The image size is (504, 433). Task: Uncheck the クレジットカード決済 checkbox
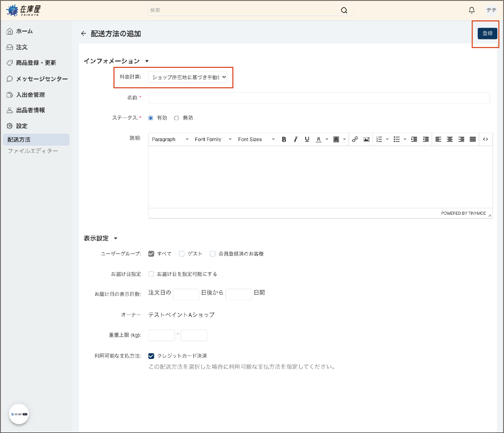tap(151, 356)
